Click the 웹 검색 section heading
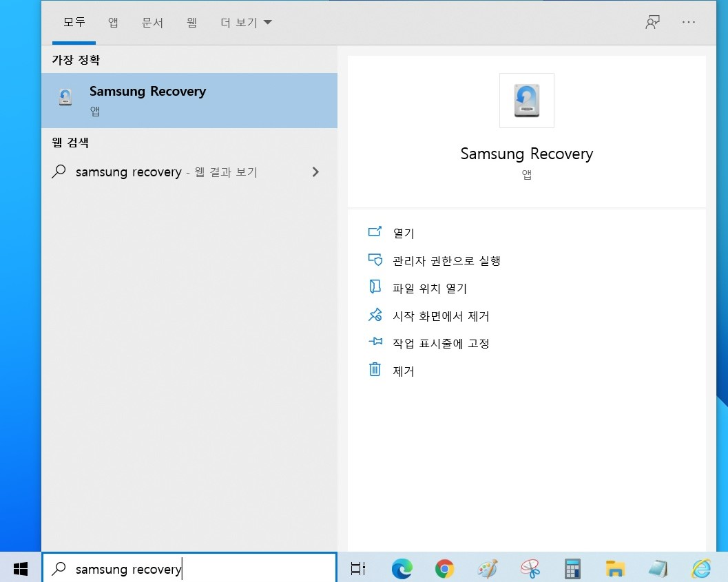This screenshot has height=582, width=728. tap(70, 142)
